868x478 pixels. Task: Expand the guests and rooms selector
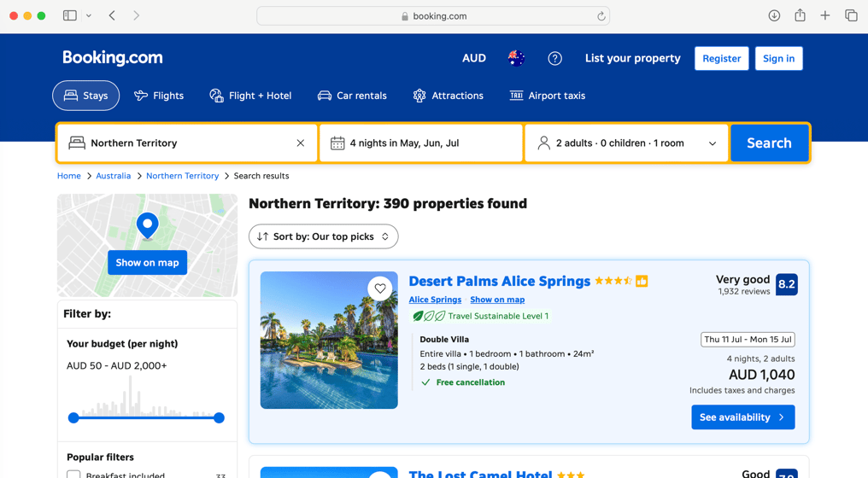(x=626, y=143)
